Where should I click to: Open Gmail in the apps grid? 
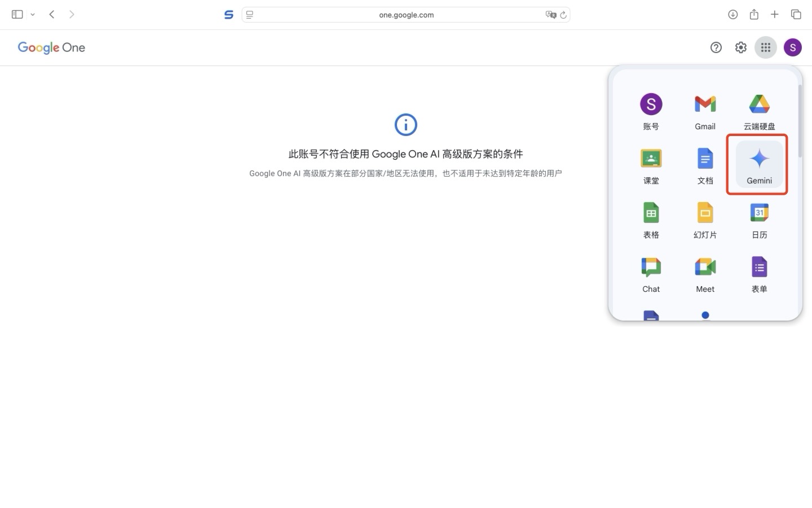pyautogui.click(x=705, y=111)
